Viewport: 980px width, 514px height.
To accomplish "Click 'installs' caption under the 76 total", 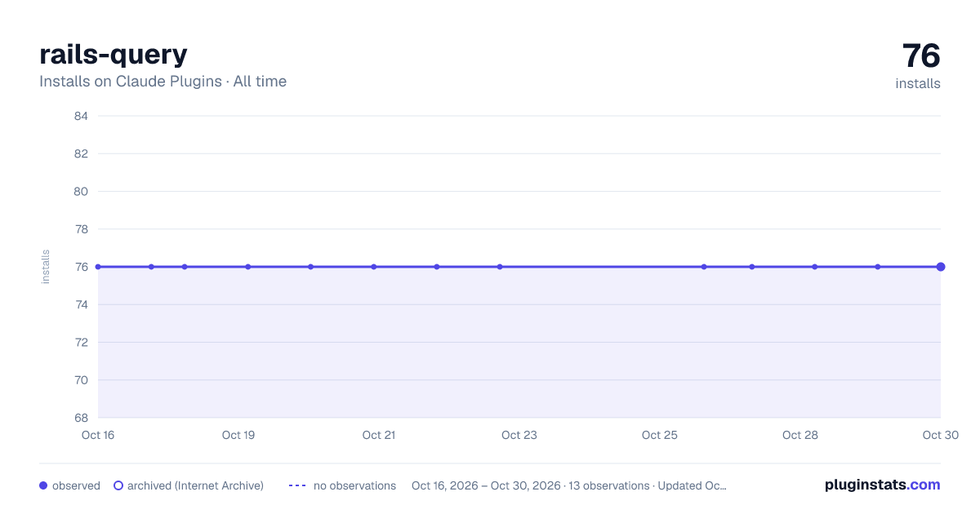I will coord(918,83).
